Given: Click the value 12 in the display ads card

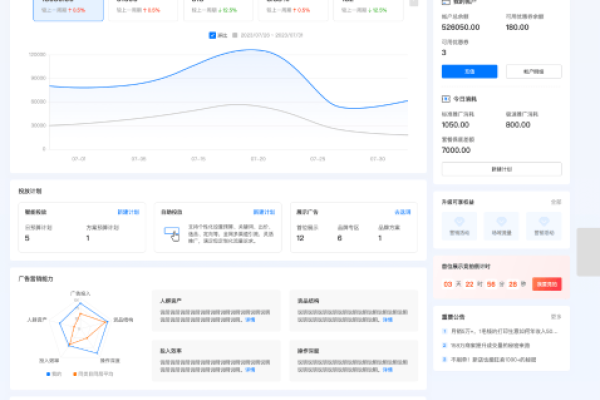Looking at the screenshot, I should (x=300, y=238).
